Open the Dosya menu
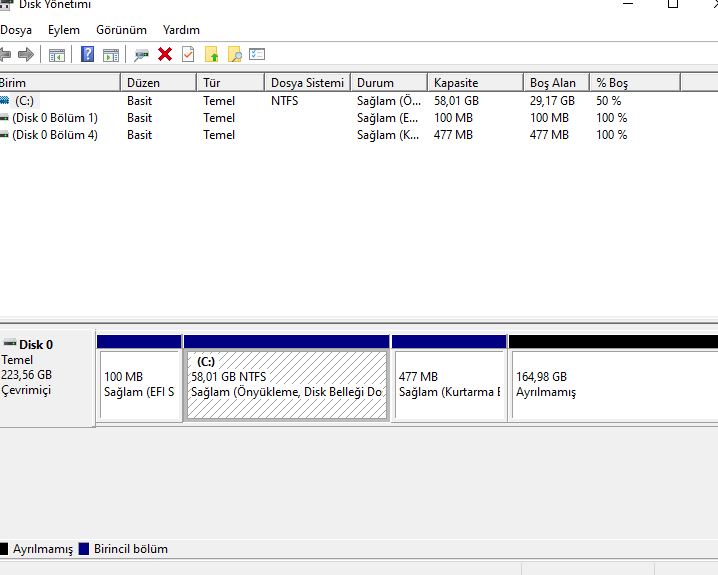 click(x=16, y=30)
